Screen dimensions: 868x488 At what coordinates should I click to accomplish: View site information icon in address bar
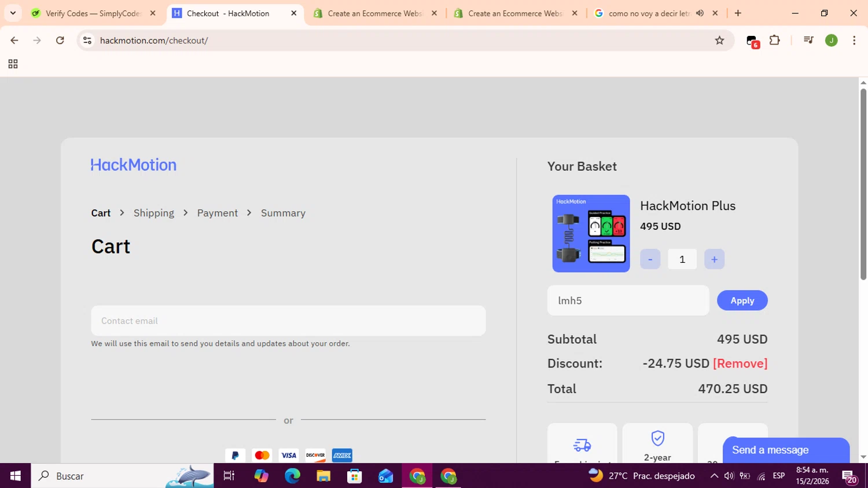click(x=87, y=41)
